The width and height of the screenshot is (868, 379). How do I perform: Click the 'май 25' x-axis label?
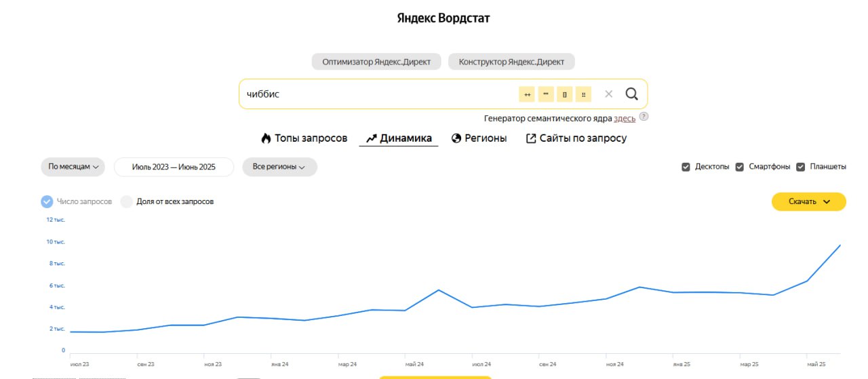point(816,365)
